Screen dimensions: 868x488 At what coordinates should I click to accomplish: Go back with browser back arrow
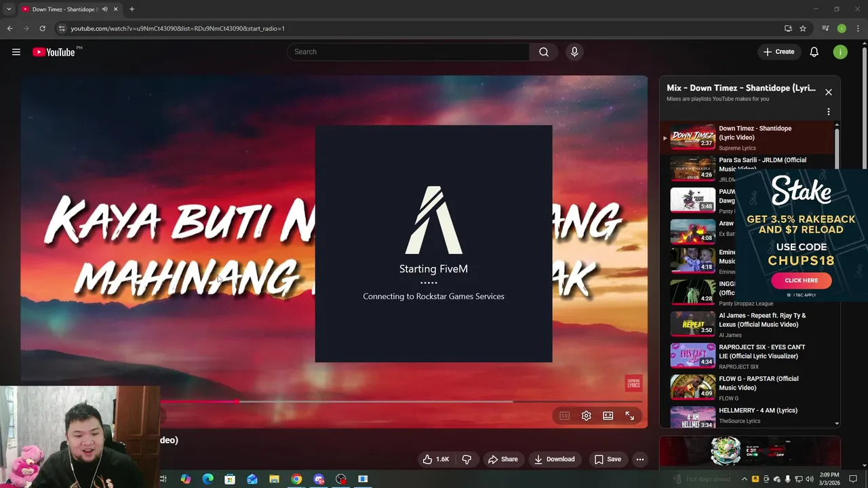pyautogui.click(x=9, y=28)
